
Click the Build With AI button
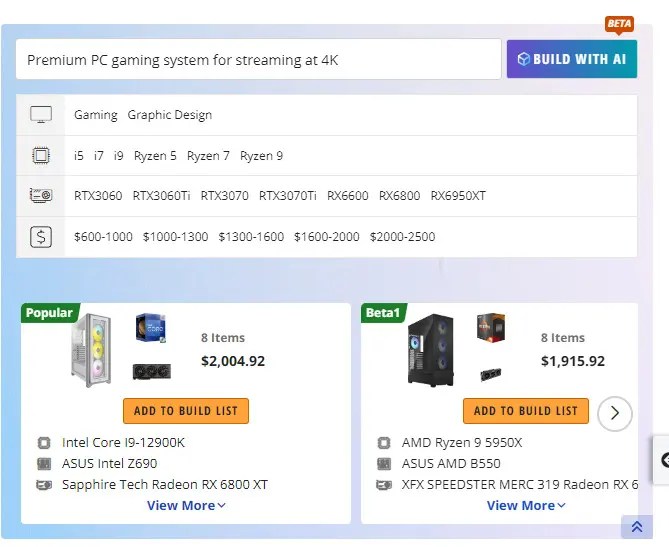572,59
